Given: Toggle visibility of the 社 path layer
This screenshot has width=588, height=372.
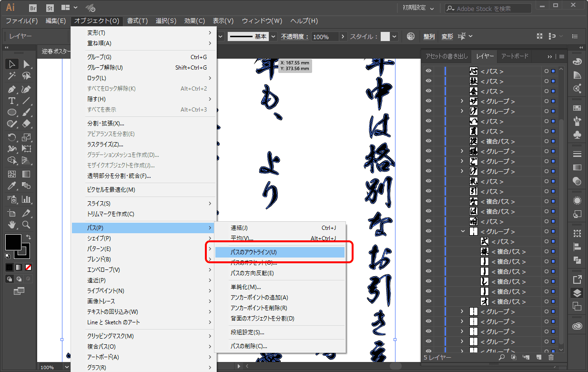Looking at the screenshot, I should click(x=428, y=81).
